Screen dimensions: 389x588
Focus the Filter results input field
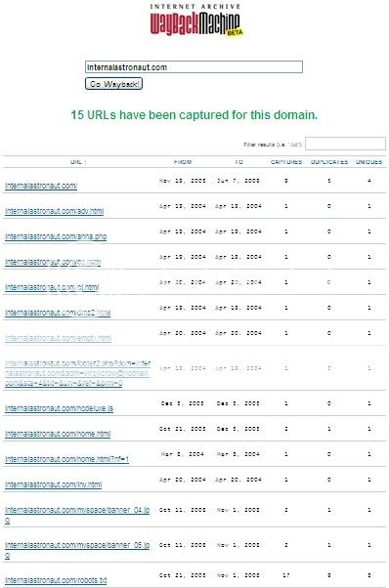(x=345, y=144)
